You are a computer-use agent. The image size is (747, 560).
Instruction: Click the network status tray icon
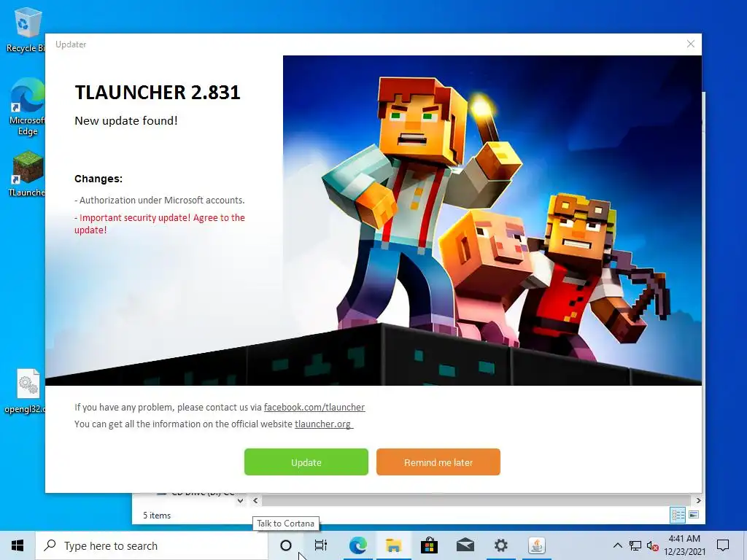pos(635,545)
